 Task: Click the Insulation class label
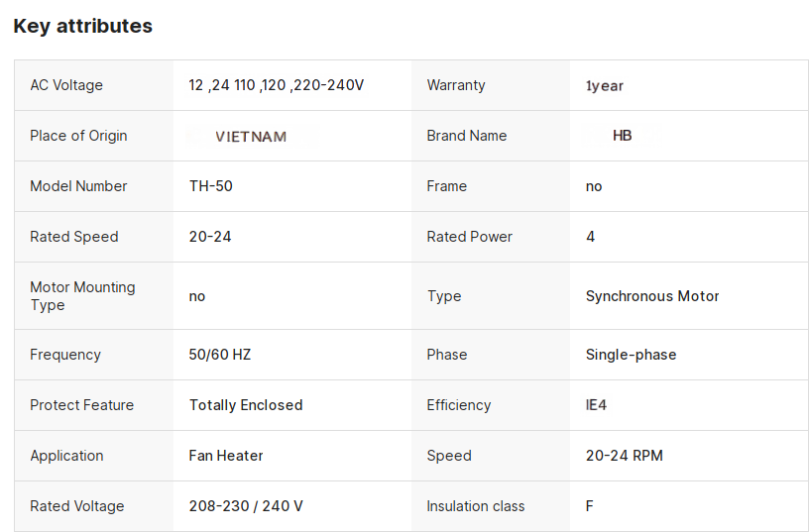click(x=476, y=506)
